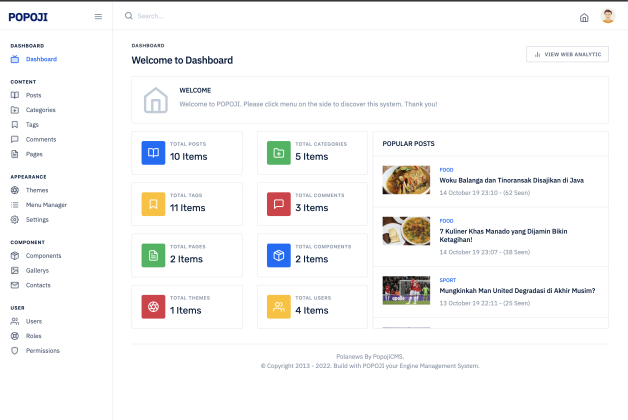
Task: Open the user avatar profile menu
Action: coord(607,16)
